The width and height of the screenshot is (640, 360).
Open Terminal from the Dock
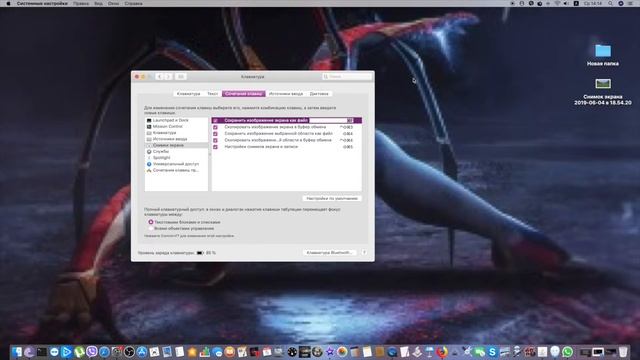42,352
